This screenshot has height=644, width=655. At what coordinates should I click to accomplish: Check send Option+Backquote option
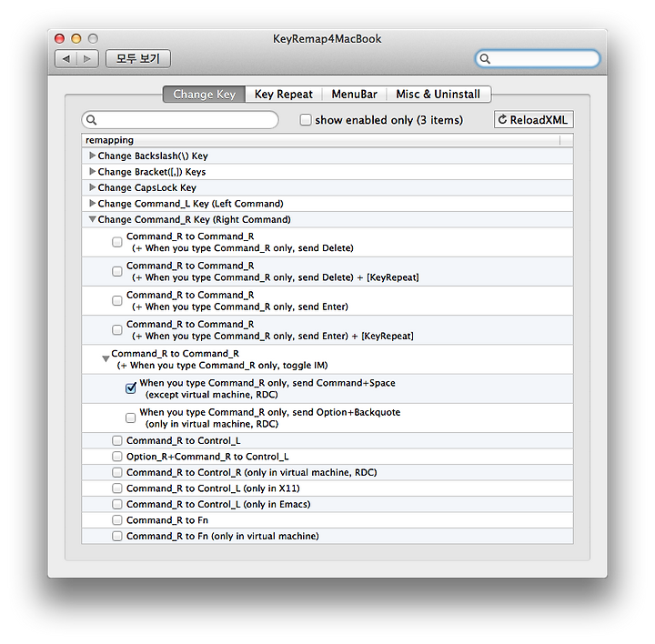pos(131,418)
